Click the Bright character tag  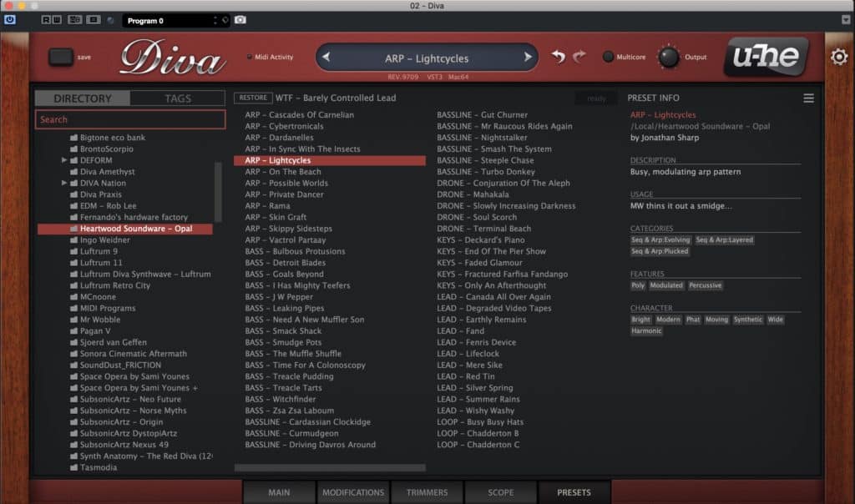pyautogui.click(x=640, y=320)
